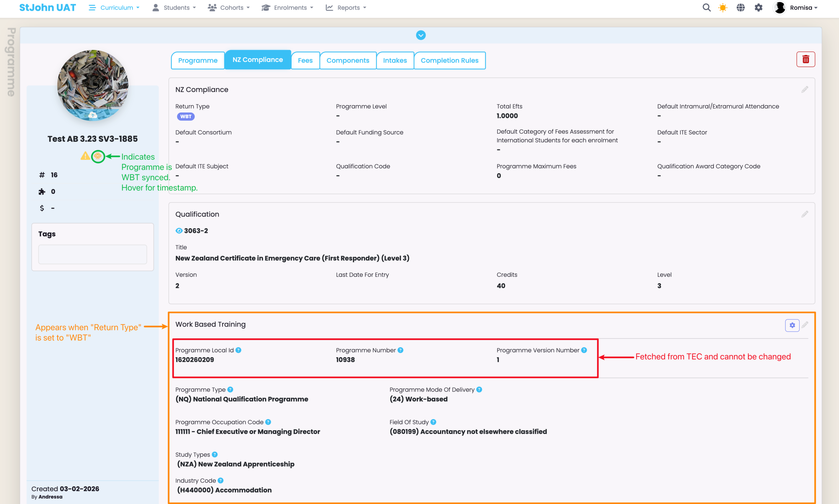
Task: Click the StJohn UAT home link
Action: [x=48, y=8]
